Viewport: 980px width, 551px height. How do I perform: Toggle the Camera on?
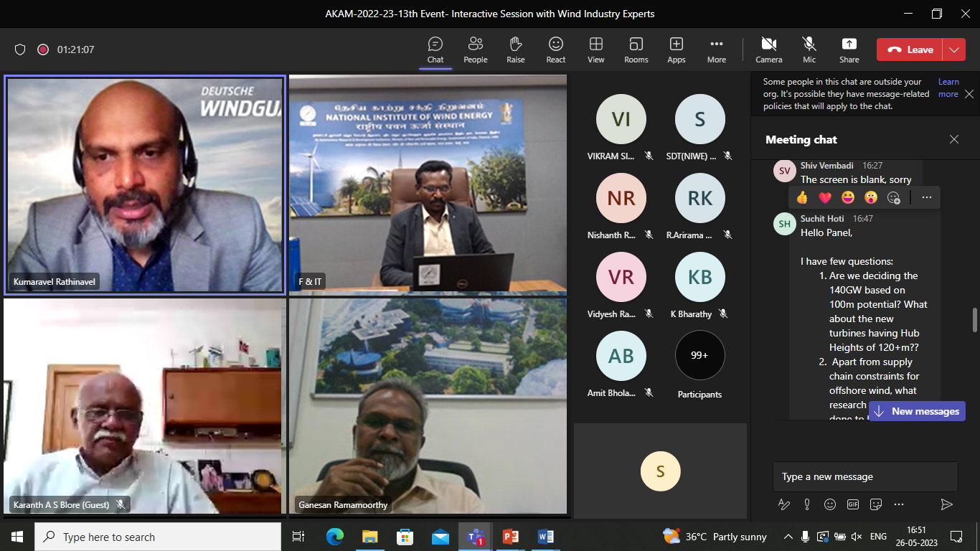(768, 50)
